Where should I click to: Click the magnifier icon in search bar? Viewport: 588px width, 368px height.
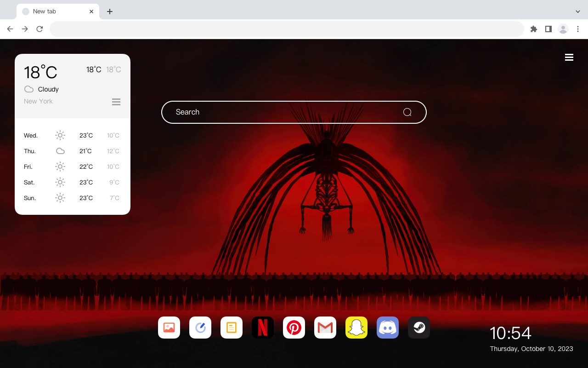[407, 112]
